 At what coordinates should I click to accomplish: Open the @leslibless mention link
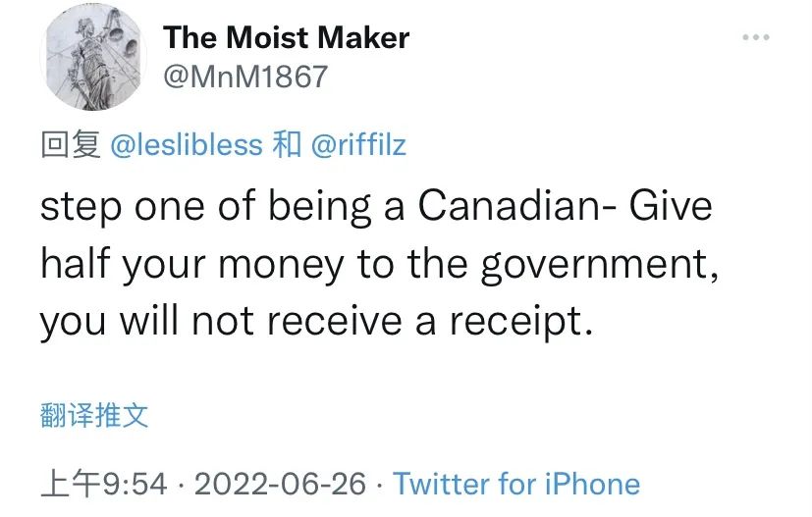click(x=187, y=146)
